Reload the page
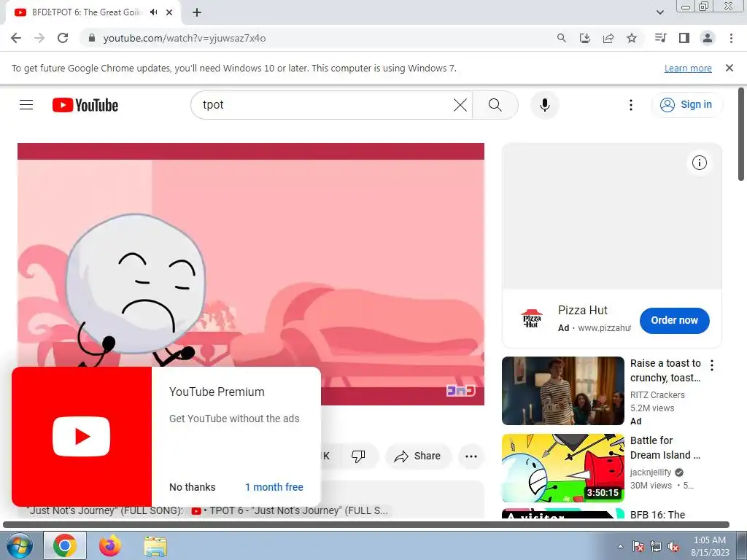 point(63,38)
